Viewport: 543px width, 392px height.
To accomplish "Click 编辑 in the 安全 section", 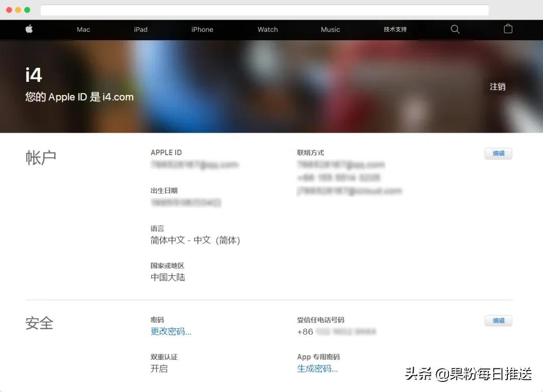I will tap(498, 321).
